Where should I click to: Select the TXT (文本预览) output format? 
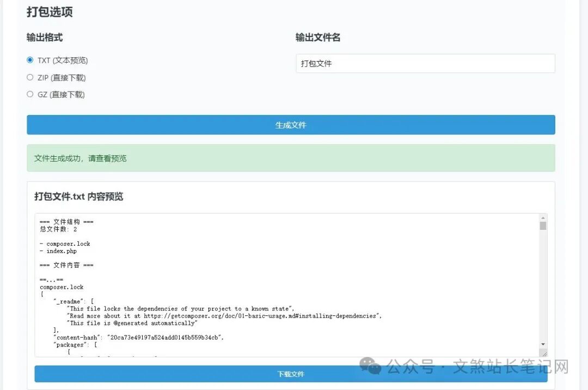[30, 60]
